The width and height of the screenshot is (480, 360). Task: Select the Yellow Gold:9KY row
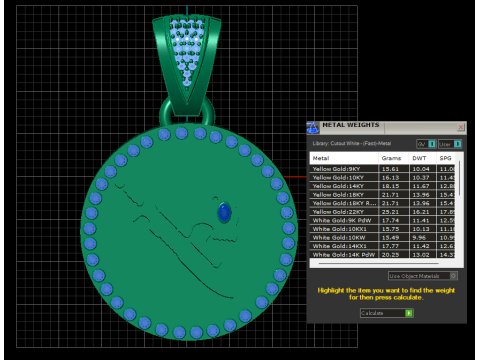tap(382, 169)
